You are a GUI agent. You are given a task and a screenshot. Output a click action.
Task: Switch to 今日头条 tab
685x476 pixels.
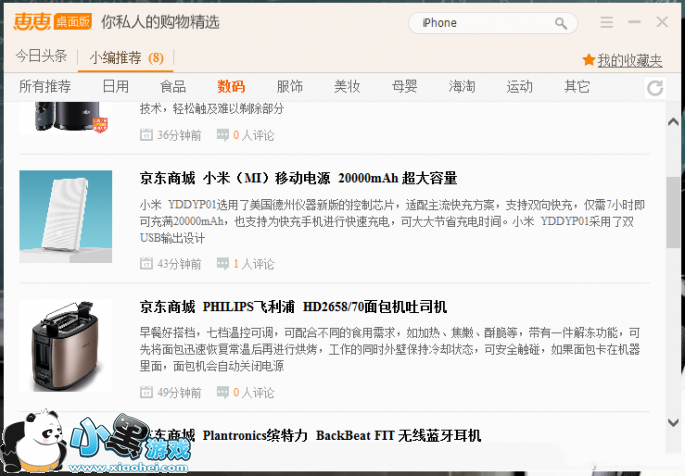[x=42, y=56]
